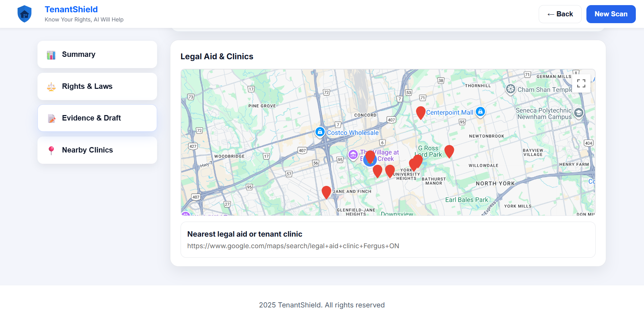Go back using the Back button
Viewport: 644px width, 319px height.
(x=560, y=14)
